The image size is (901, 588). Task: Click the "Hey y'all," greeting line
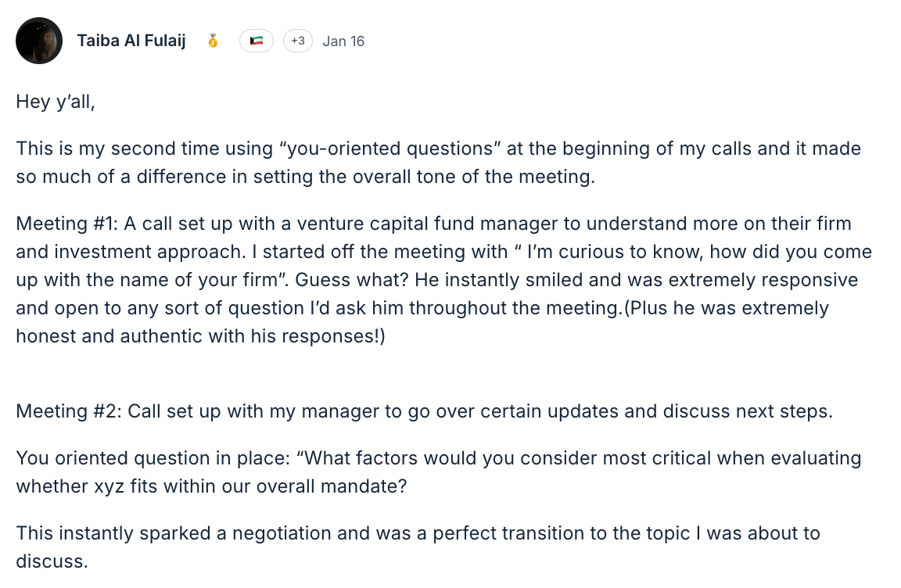click(x=55, y=102)
